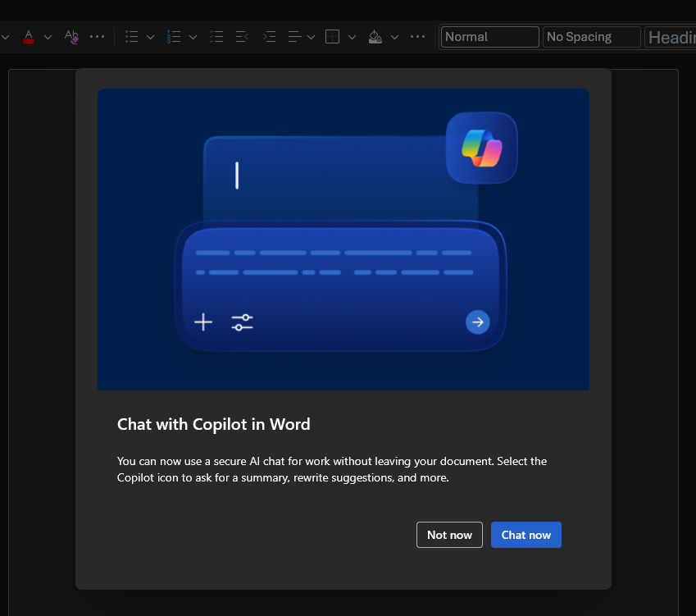Dismiss the Copilot dialog with Not now
696x616 pixels.
click(449, 535)
